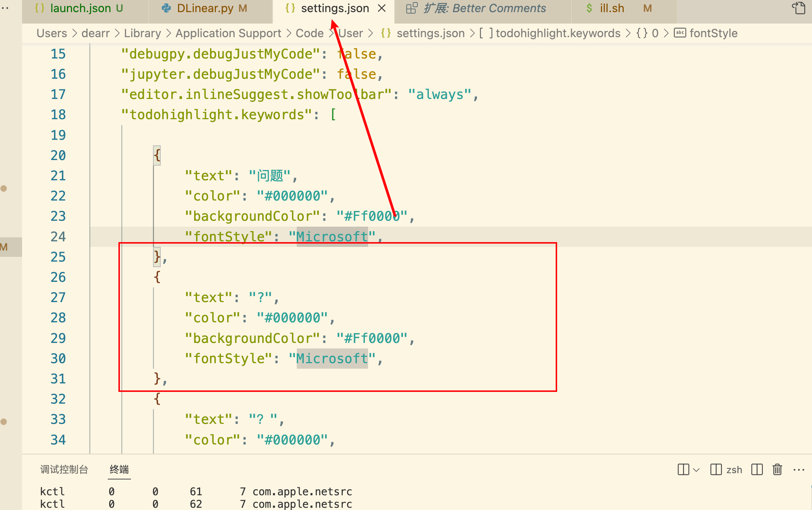Split the zsh terminal

coord(757,470)
